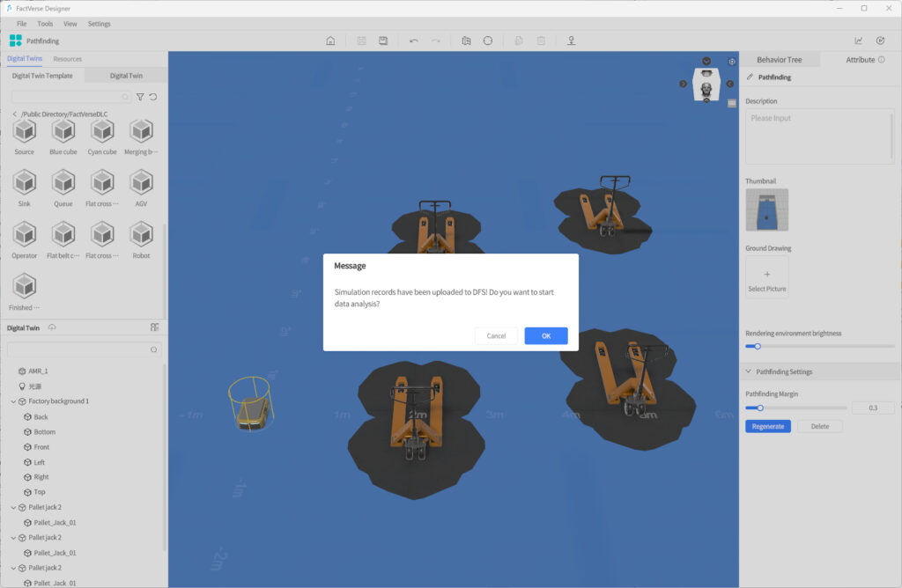Select the Digital Twin Template tab
Screen dimensions: 902x588
pyautogui.click(x=42, y=76)
